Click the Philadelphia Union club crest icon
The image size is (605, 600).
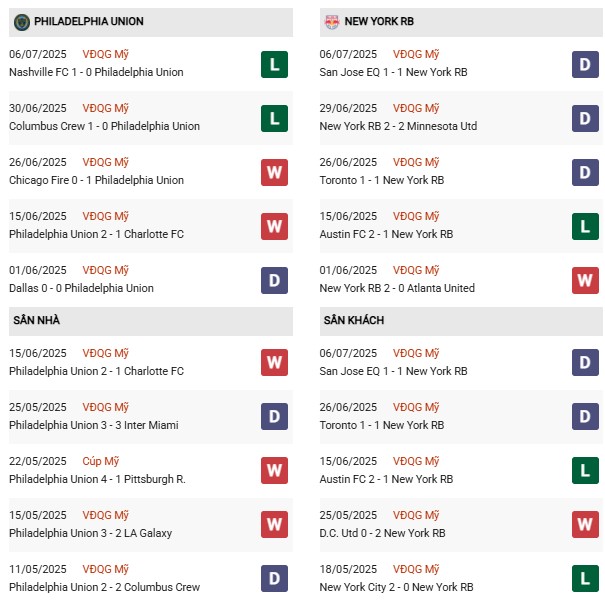coord(21,21)
